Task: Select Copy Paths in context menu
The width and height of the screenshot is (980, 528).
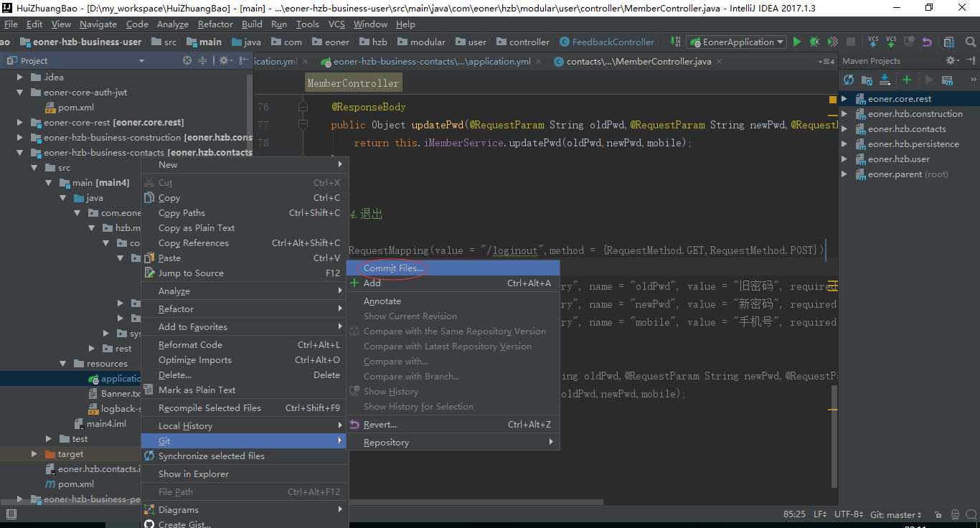Action: point(245,212)
